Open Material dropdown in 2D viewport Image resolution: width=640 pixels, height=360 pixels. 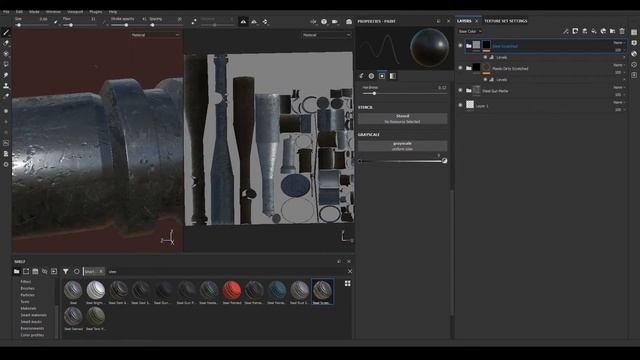pos(327,35)
